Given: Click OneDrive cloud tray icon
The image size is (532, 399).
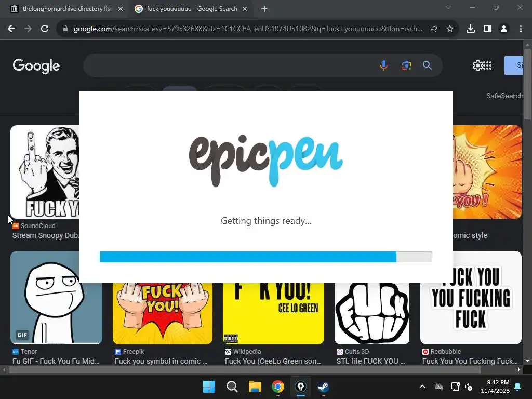Looking at the screenshot, I should pos(439,387).
